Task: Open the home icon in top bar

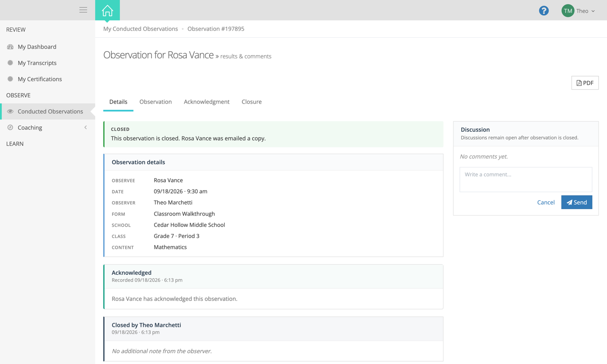Action: click(x=107, y=10)
